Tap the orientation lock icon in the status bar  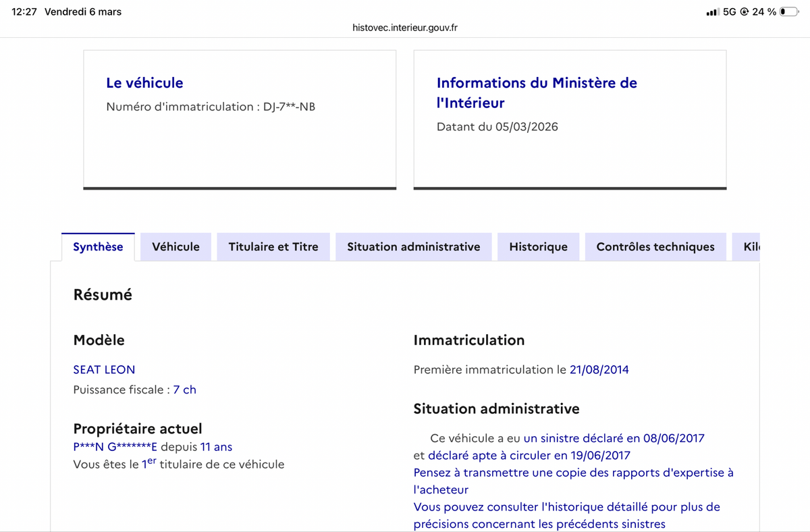[x=745, y=12]
